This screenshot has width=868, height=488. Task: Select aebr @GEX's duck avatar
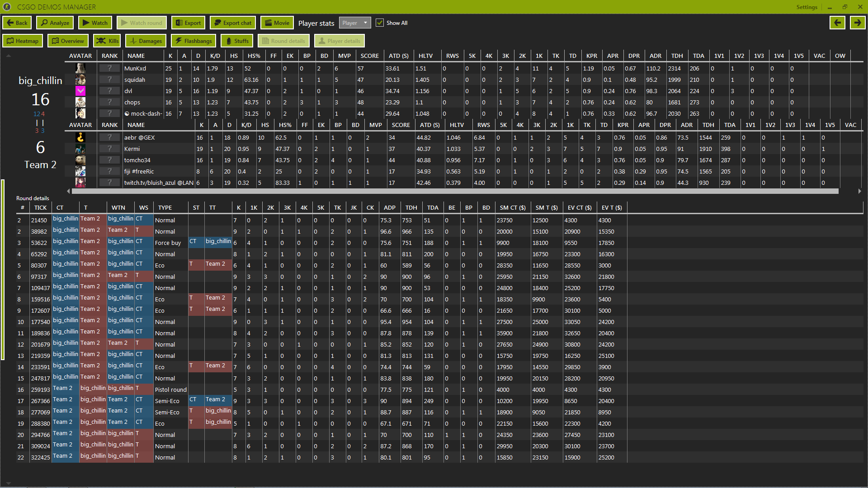(x=80, y=137)
